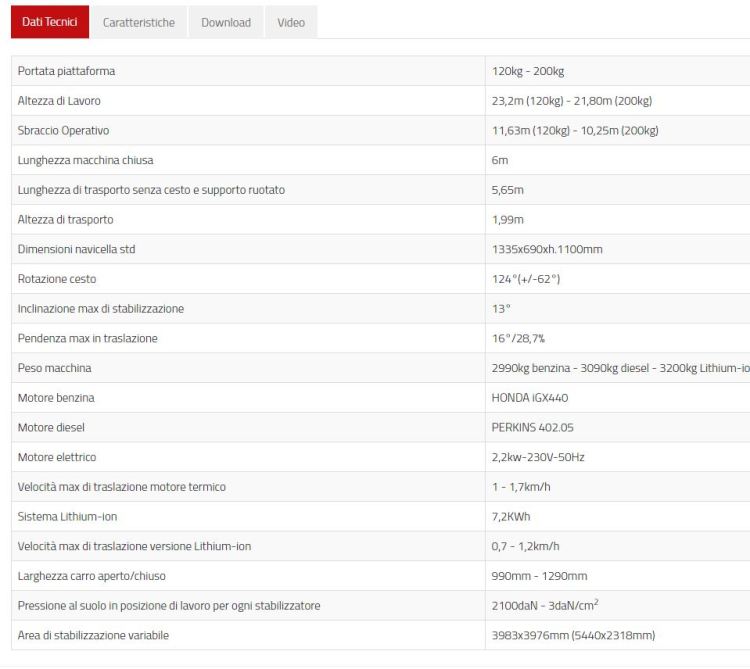Select the Dimensioni navicella std label

(76, 249)
